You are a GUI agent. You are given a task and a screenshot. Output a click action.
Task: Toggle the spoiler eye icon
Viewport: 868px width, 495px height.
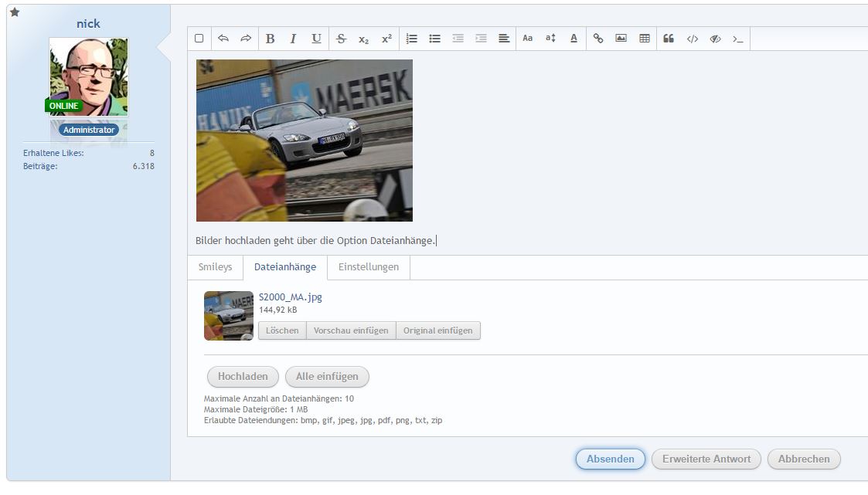click(x=715, y=39)
